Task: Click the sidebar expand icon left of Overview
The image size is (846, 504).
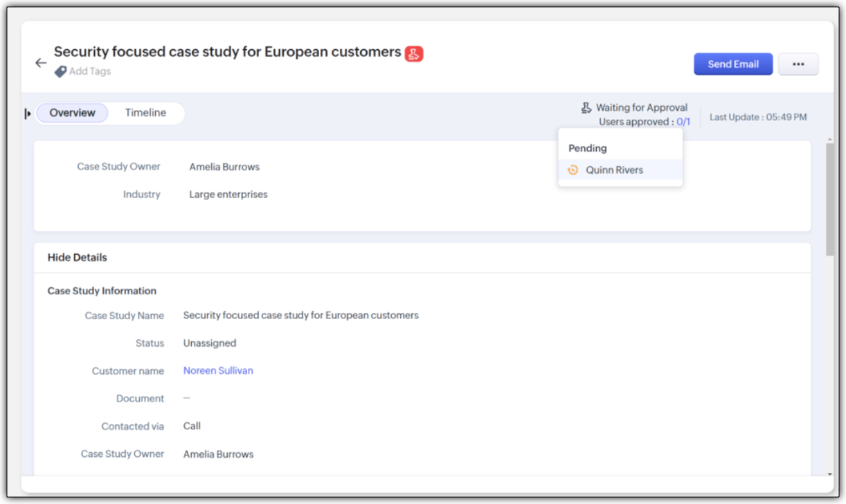Action: pyautogui.click(x=28, y=114)
